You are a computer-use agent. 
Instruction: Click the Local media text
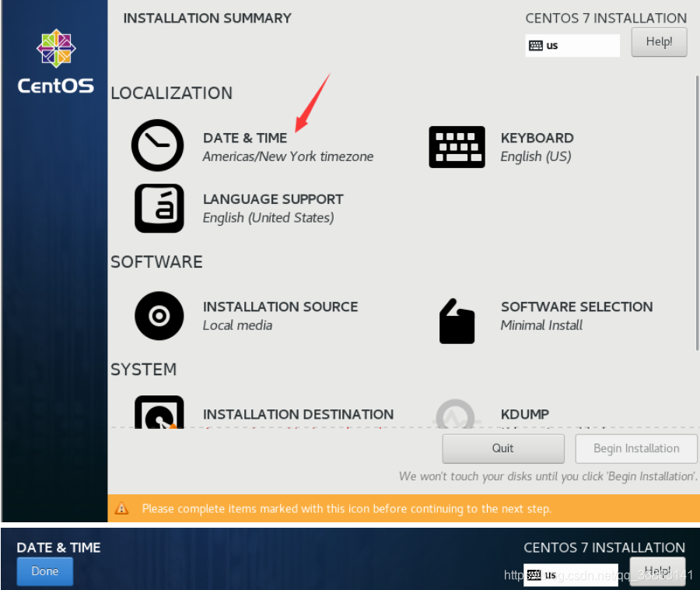pyautogui.click(x=237, y=325)
